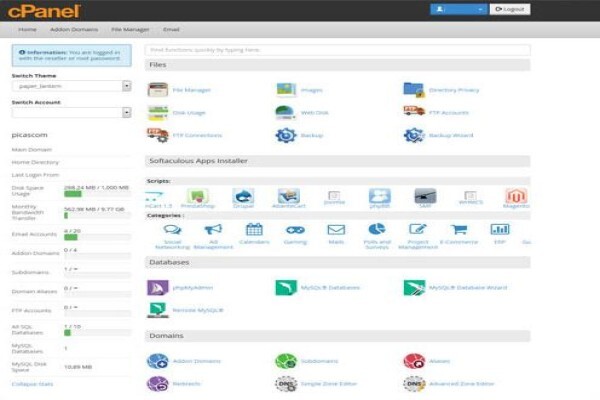Screen dimensions: 600x400
Task: Open the phpMyAdmin icon
Action: coord(158,287)
